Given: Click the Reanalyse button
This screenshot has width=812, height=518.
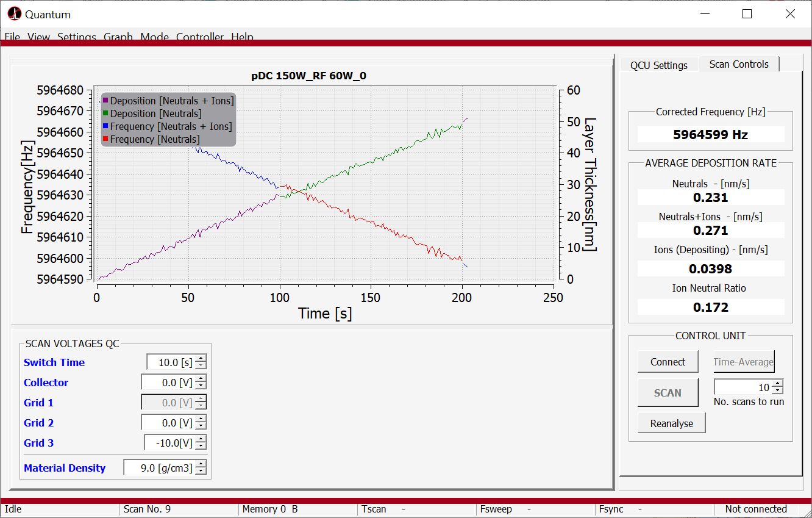Looking at the screenshot, I should (671, 423).
